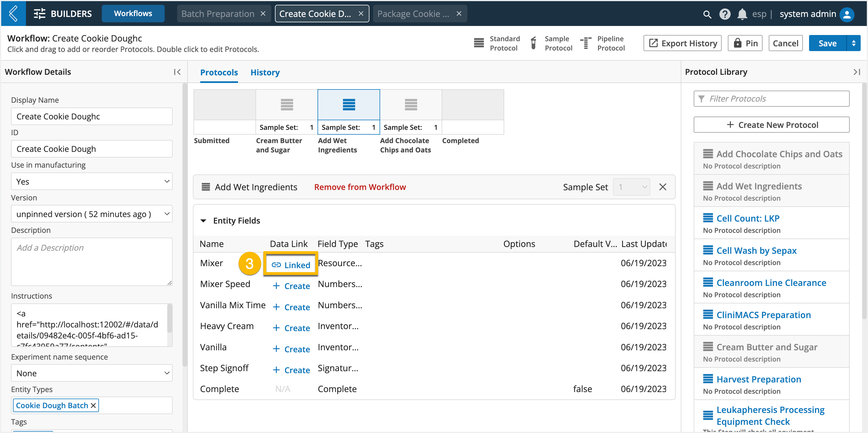Click the Instructions text area

pyautogui.click(x=89, y=325)
